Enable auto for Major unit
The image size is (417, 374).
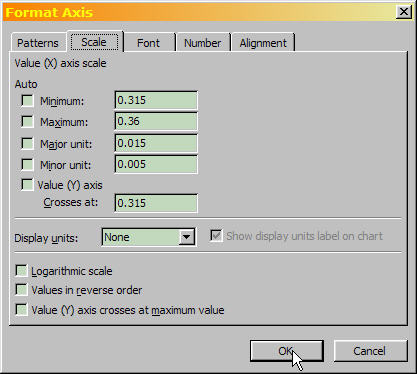tap(27, 143)
